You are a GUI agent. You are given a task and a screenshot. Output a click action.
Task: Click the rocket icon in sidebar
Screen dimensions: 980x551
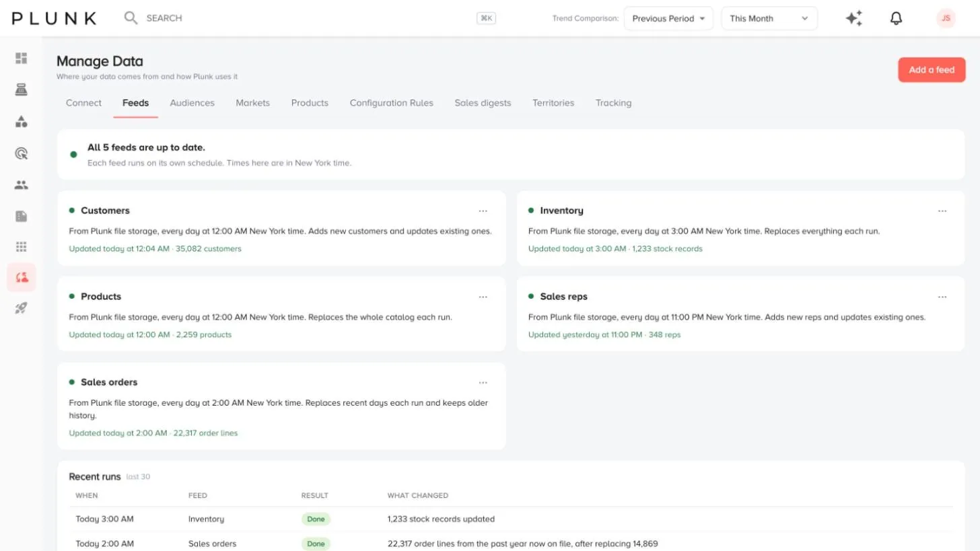click(x=22, y=308)
